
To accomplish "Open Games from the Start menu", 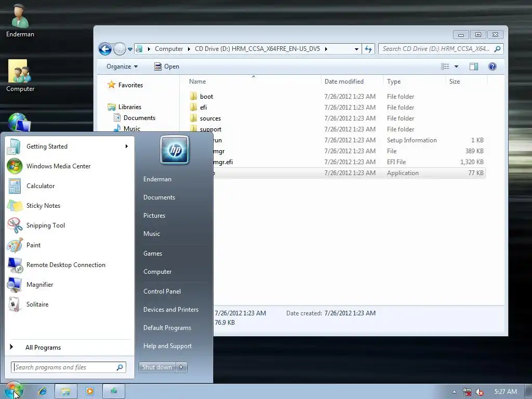I will pos(153,254).
